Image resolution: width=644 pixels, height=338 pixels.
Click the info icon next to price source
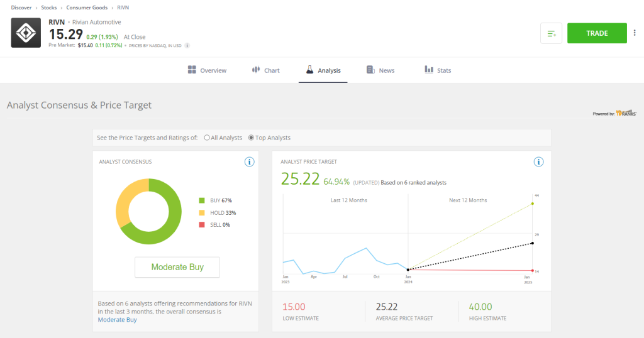[187, 45]
